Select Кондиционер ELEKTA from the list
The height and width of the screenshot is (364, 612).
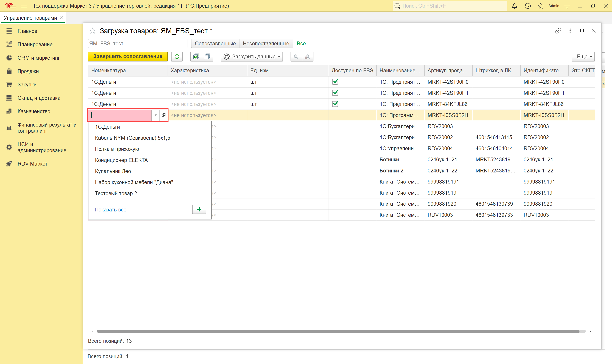tap(121, 160)
